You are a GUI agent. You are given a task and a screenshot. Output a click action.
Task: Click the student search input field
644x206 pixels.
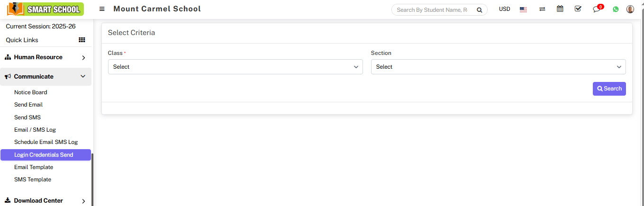(x=431, y=10)
